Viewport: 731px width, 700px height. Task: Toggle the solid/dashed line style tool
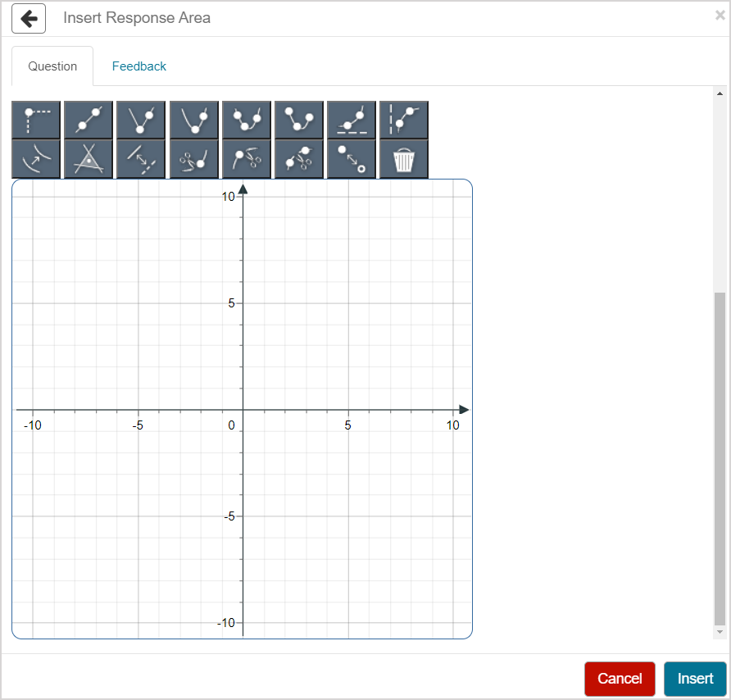point(141,159)
